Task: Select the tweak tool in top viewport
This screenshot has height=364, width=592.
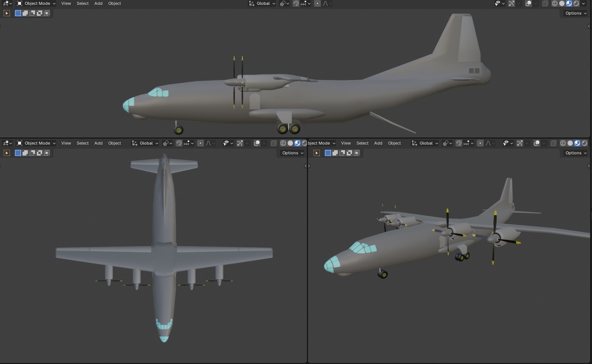Action: pos(7,13)
